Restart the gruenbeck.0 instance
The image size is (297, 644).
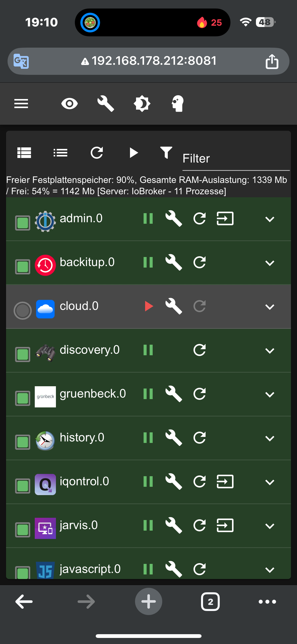(x=200, y=394)
